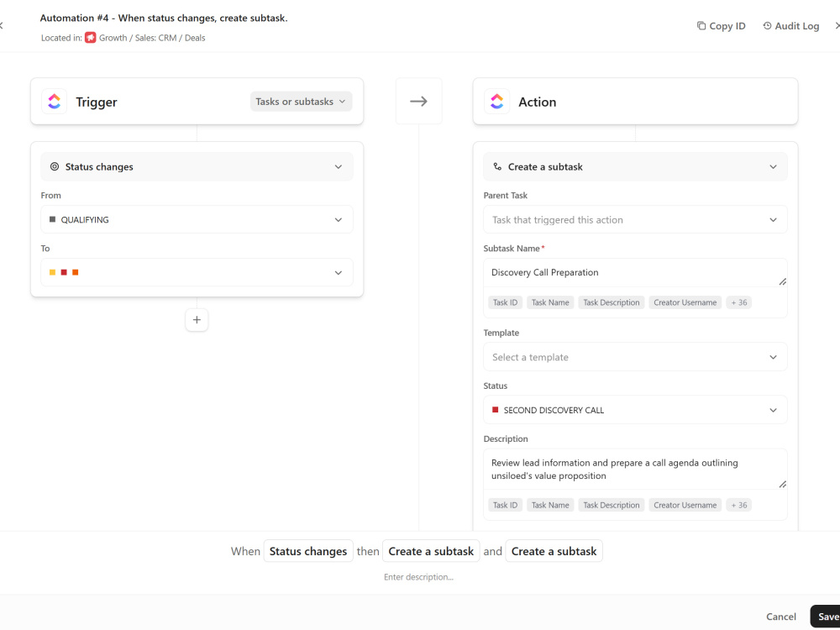Click the red Growth space icon

point(90,38)
